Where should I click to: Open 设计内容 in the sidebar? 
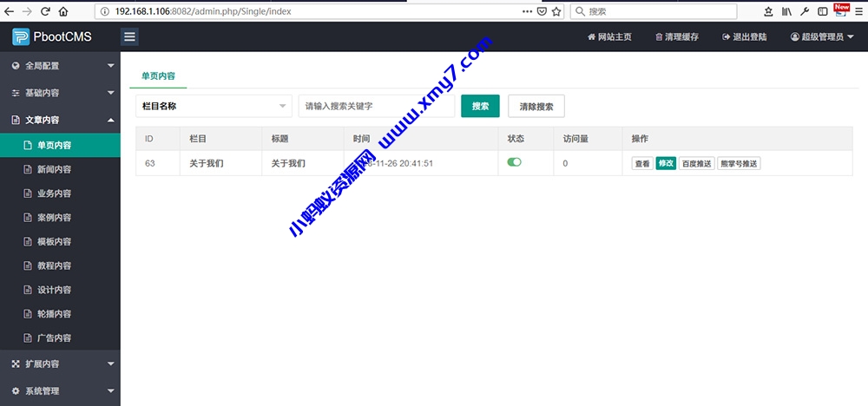(x=60, y=290)
